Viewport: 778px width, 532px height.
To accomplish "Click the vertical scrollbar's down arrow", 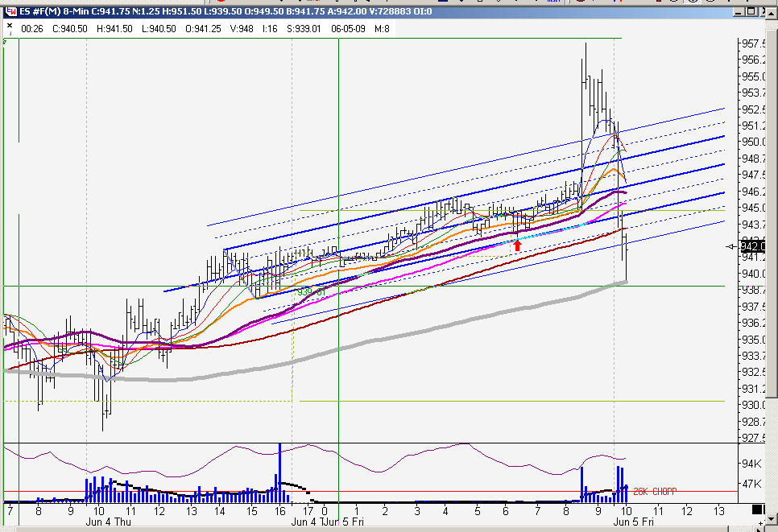I will click(x=772, y=519).
